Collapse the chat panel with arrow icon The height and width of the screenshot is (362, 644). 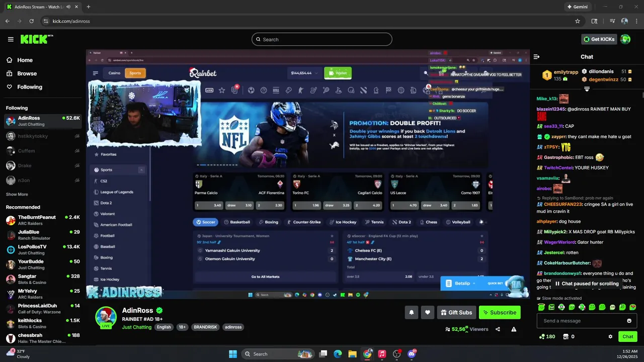[536, 57]
